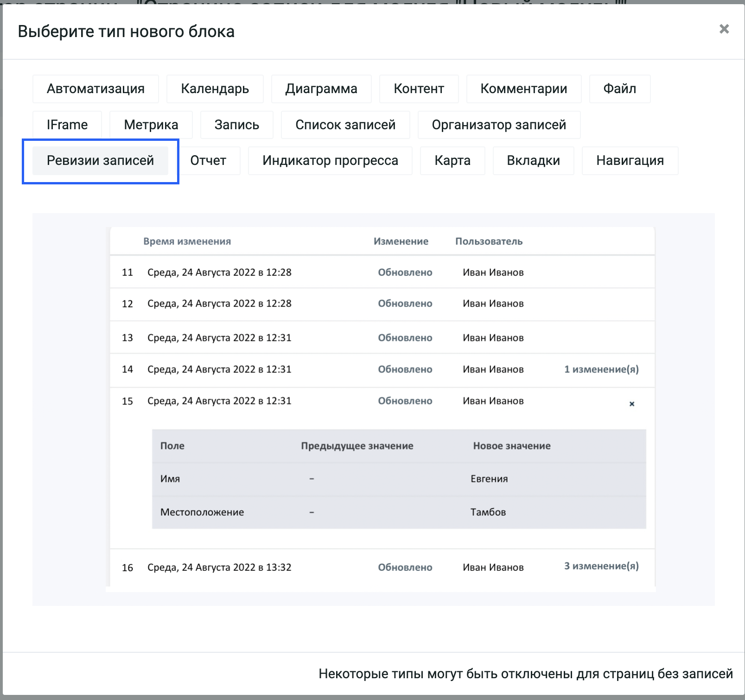Select the IFrame block type
This screenshot has width=745, height=700.
coord(67,125)
